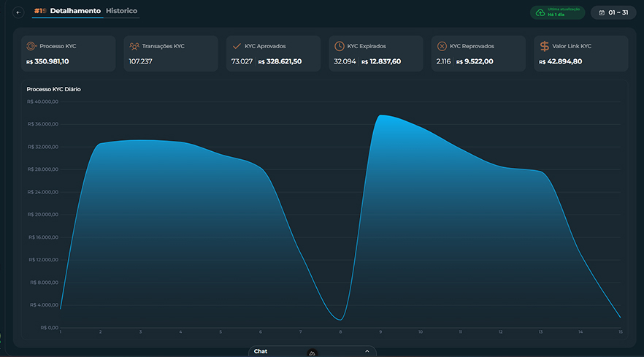Image resolution: width=644 pixels, height=357 pixels.
Task: Select the R$ 9.522,00 rejected amount
Action: coord(475,61)
